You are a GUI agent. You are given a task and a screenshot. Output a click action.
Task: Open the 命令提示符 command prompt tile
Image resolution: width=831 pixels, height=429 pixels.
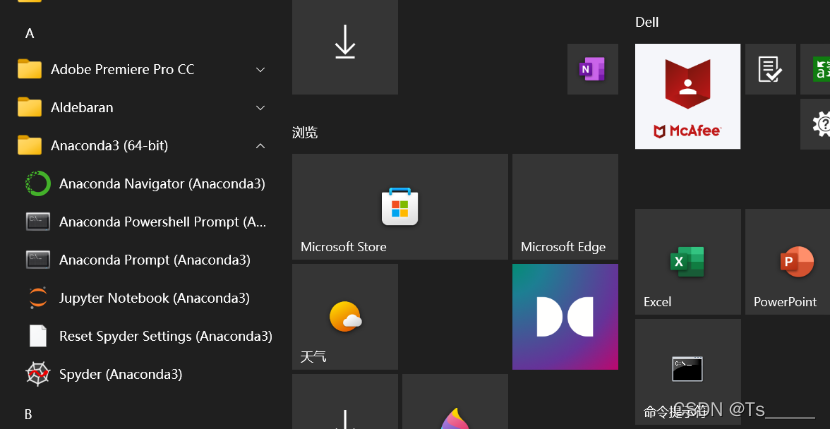pos(688,372)
